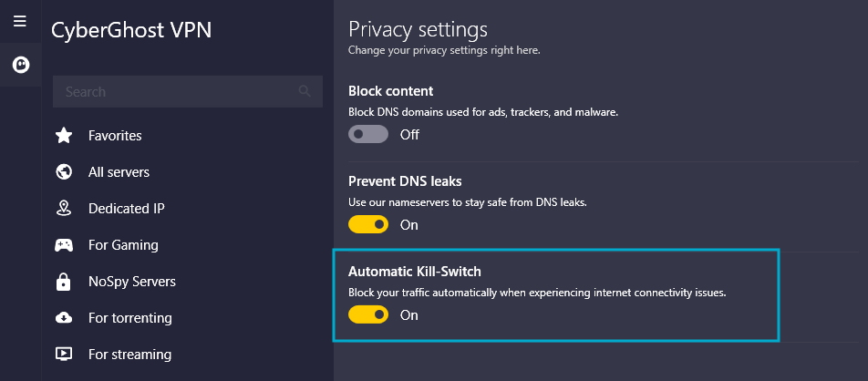The height and width of the screenshot is (381, 868).
Task: Go to NoSpy Servers
Action: [x=132, y=282]
